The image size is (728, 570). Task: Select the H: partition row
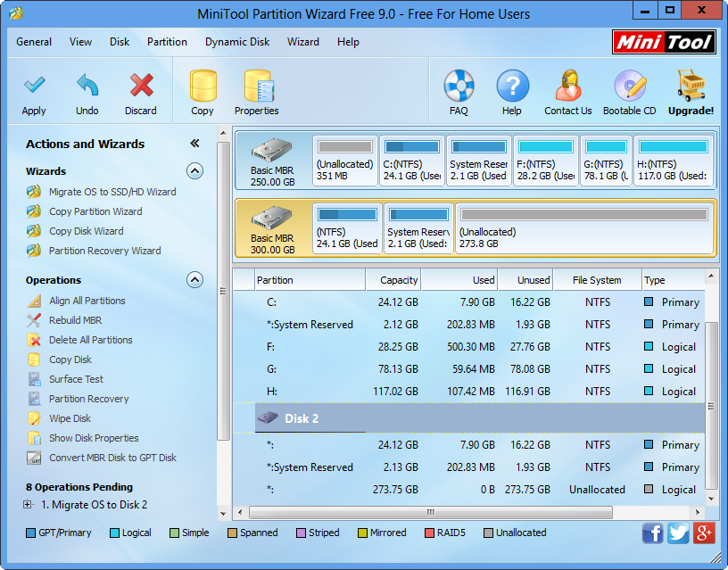click(469, 392)
